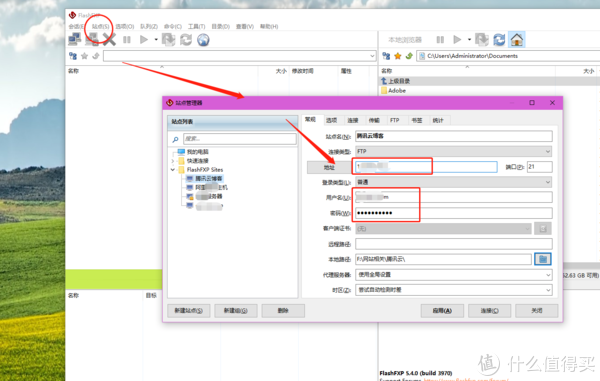Click the pause icon in local toolbar
The height and width of the screenshot is (381, 600).
440,39
